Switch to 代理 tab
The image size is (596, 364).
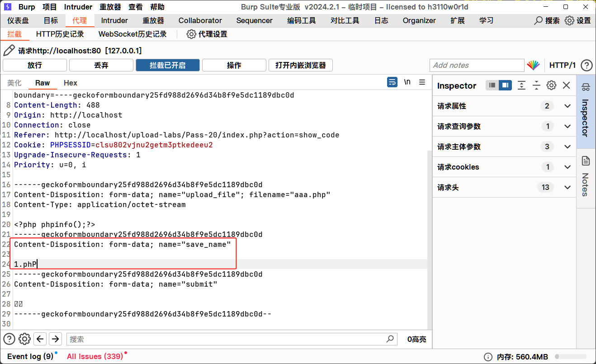tap(80, 21)
